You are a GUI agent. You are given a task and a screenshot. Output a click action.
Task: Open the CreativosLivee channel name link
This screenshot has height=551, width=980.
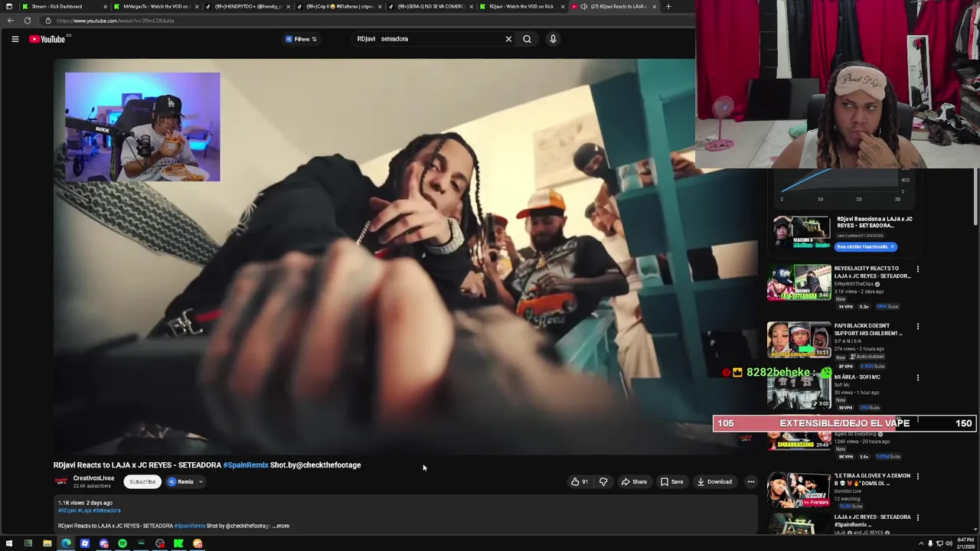[93, 478]
